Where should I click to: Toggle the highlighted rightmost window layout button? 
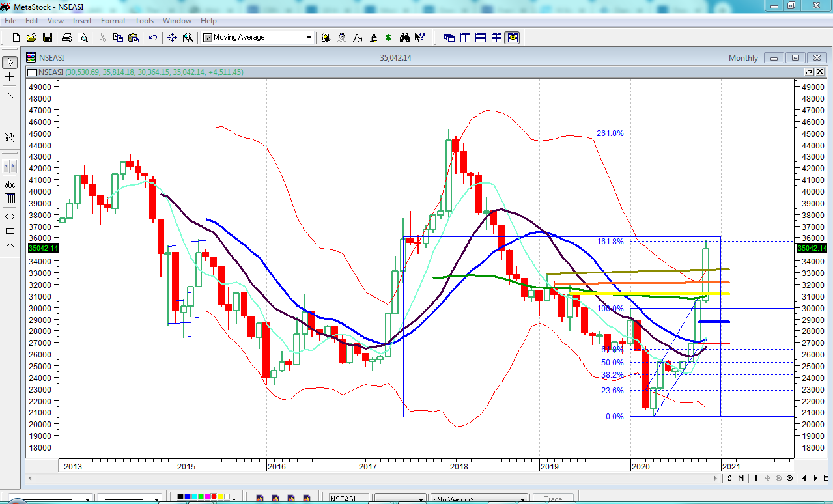512,38
